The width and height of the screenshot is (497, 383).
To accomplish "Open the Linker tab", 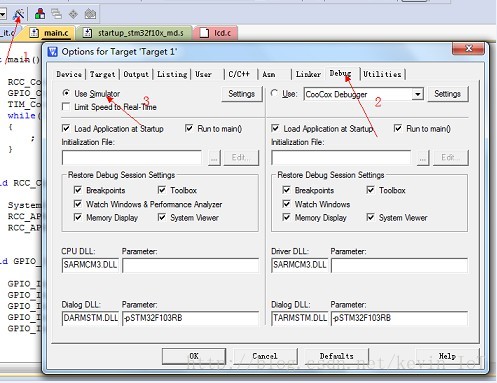I will (308, 74).
